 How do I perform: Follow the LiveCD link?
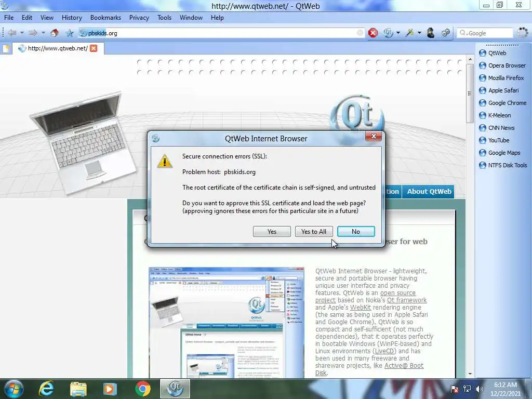(384, 351)
